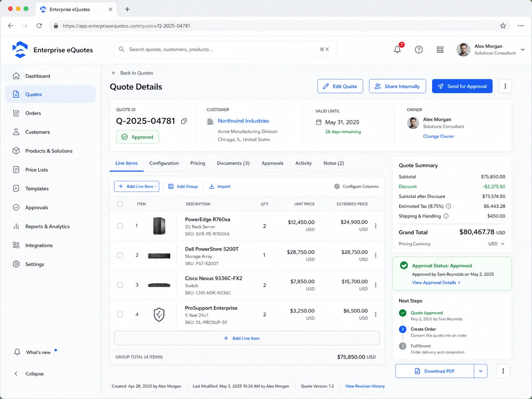This screenshot has width=532, height=399.
Task: Open the Northwind Industries customer link
Action: [244, 121]
